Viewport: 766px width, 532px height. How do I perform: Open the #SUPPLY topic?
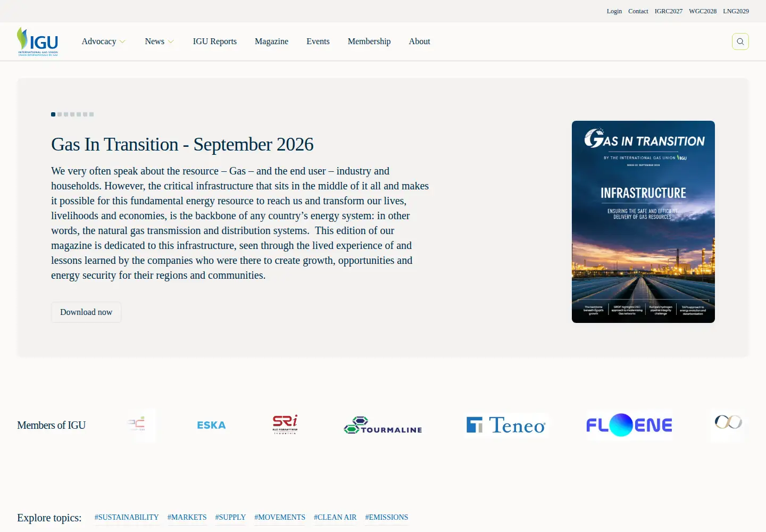[230, 517]
